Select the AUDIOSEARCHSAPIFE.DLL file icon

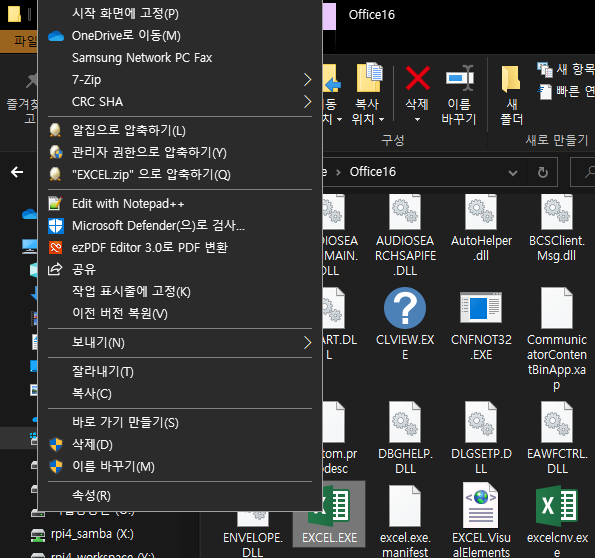coord(405,212)
